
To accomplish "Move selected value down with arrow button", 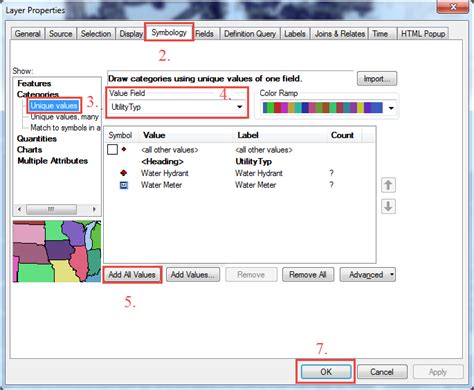I will [x=388, y=206].
